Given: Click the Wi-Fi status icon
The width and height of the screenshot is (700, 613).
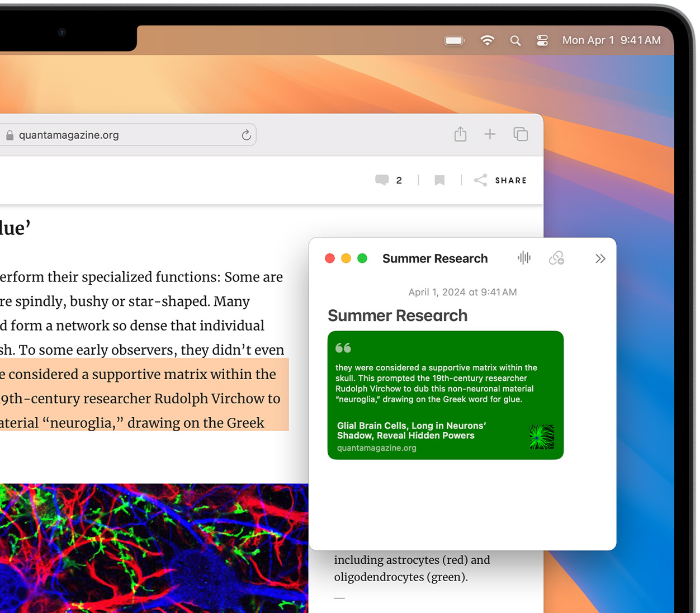Looking at the screenshot, I should tap(487, 40).
